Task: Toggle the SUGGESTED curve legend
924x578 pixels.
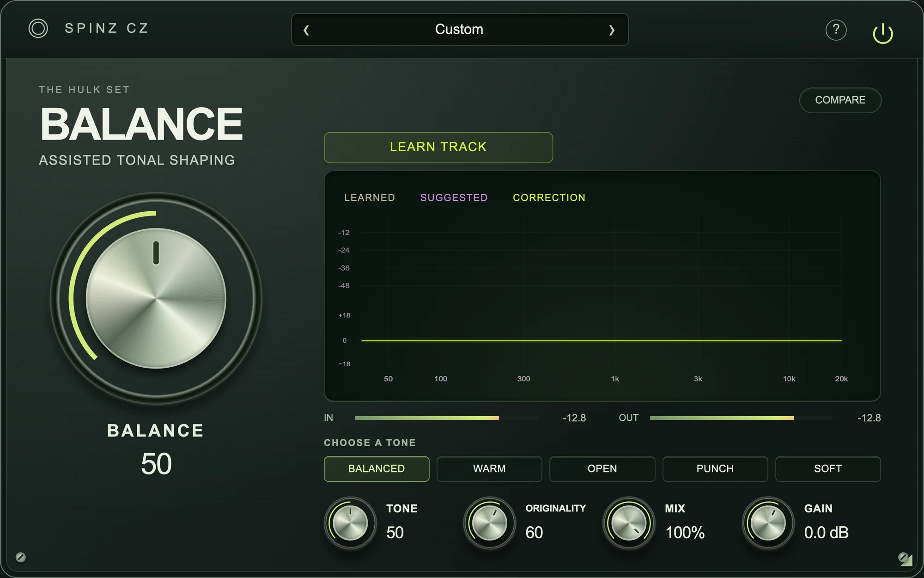Action: click(454, 197)
